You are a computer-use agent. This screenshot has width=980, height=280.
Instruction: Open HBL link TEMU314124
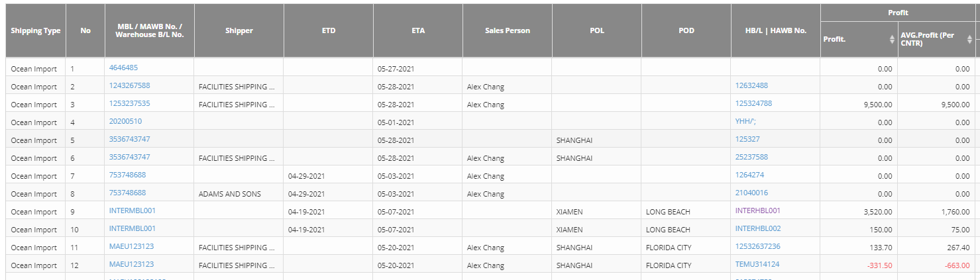[x=757, y=264]
